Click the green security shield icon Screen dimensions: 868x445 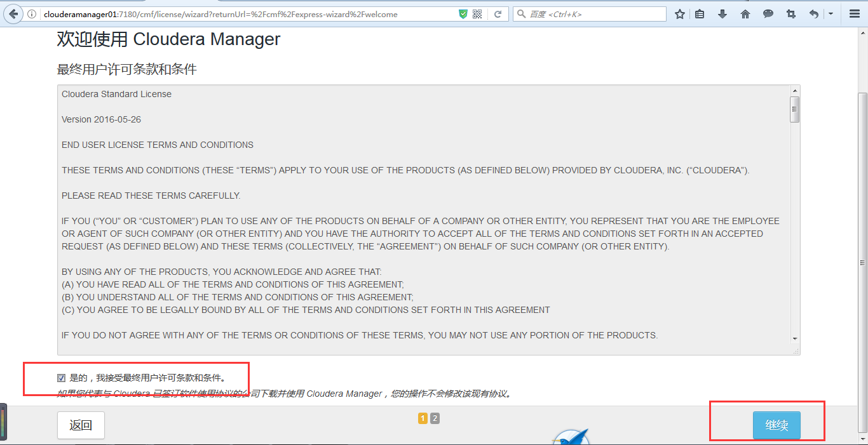[463, 14]
